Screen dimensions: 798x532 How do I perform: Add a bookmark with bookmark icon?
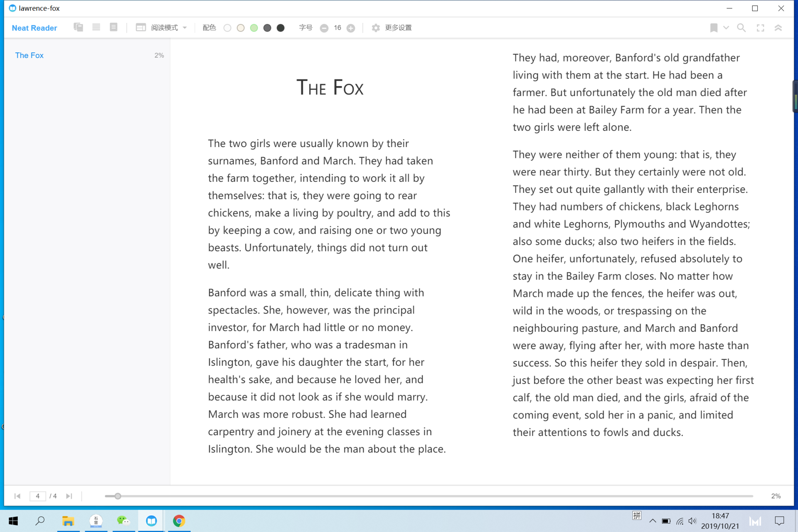[x=714, y=28]
